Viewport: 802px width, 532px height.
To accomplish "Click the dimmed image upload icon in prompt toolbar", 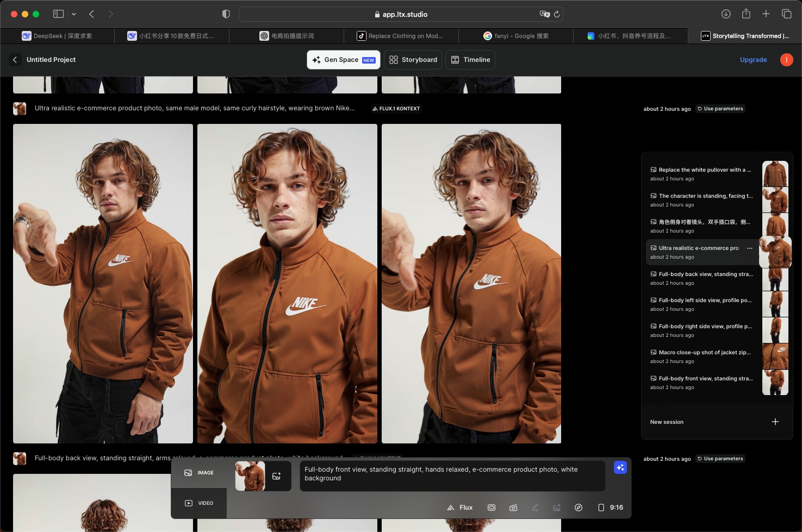I will click(557, 508).
